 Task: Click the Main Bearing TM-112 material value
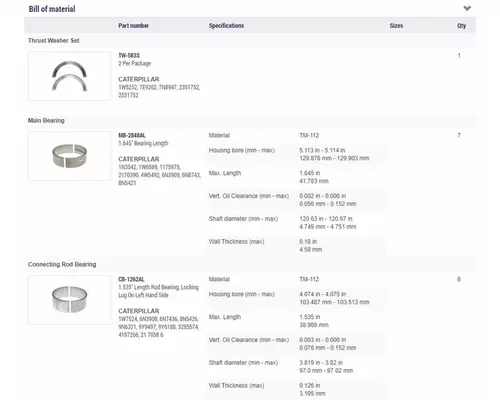click(x=309, y=135)
